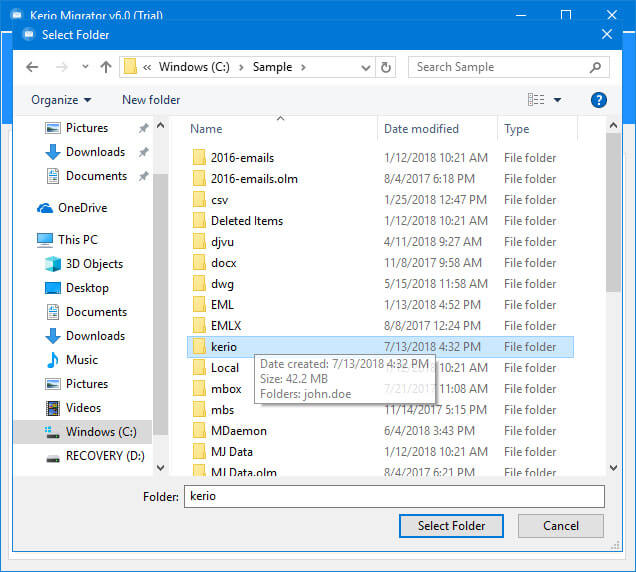This screenshot has width=636, height=572.
Task: Select the mbox folder
Action: pos(226,389)
